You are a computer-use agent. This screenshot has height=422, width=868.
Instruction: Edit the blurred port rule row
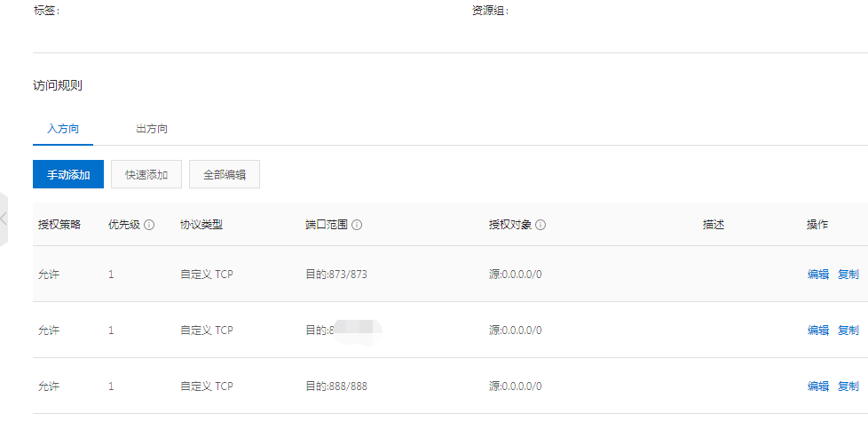coord(818,330)
